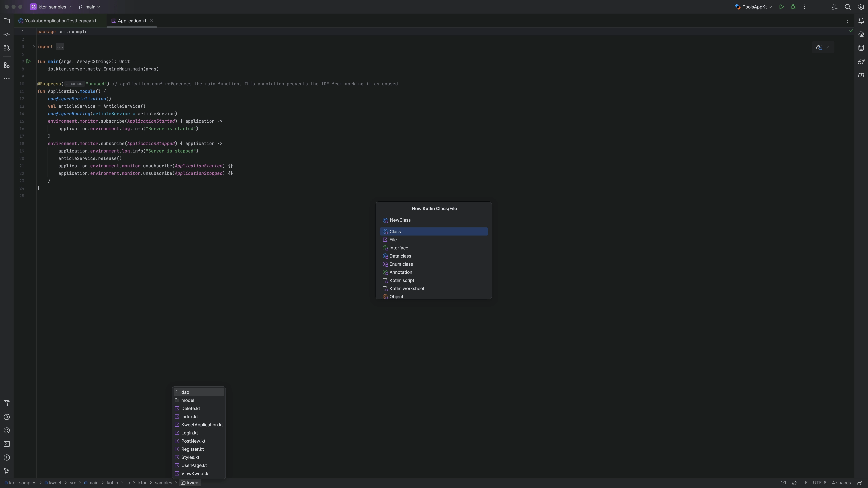Open the notifications bell
868x488 pixels.
click(x=861, y=21)
